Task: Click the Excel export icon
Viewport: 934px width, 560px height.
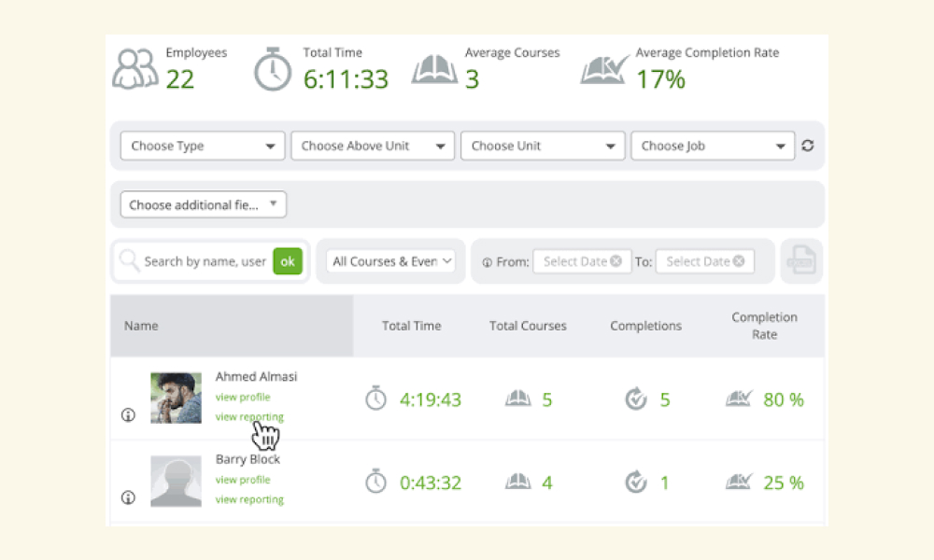Action: (801, 260)
